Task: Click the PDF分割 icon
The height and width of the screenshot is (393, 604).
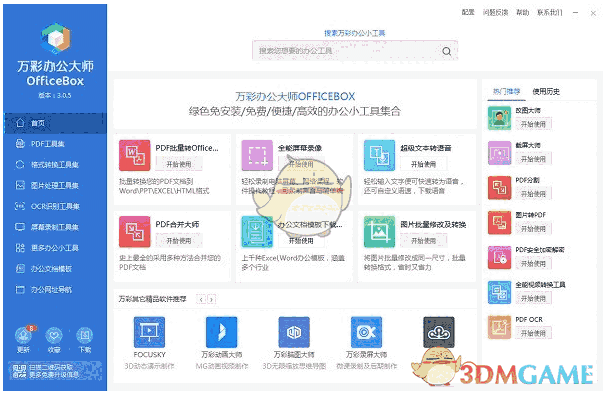Action: (x=499, y=188)
